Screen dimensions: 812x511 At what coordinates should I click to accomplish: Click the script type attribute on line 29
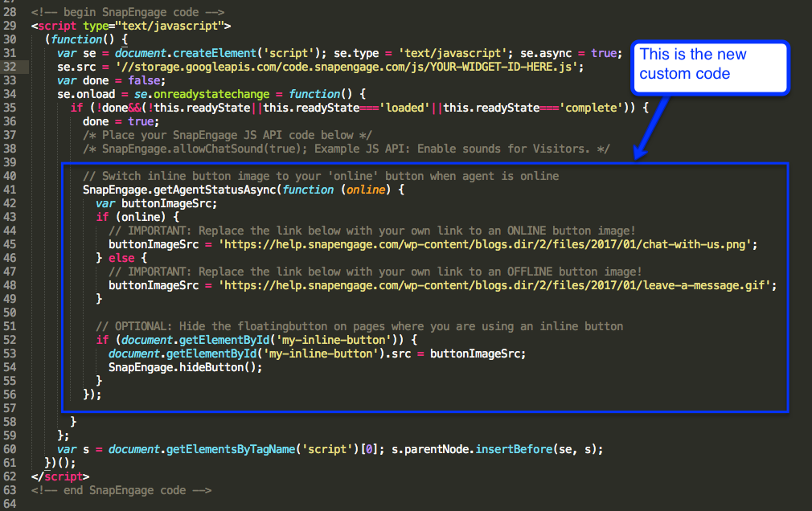96,25
